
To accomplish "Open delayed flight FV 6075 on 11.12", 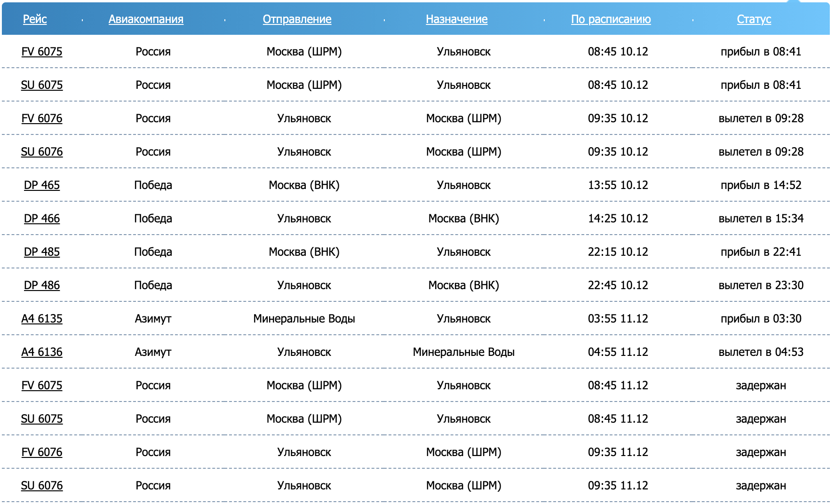I will tap(42, 386).
